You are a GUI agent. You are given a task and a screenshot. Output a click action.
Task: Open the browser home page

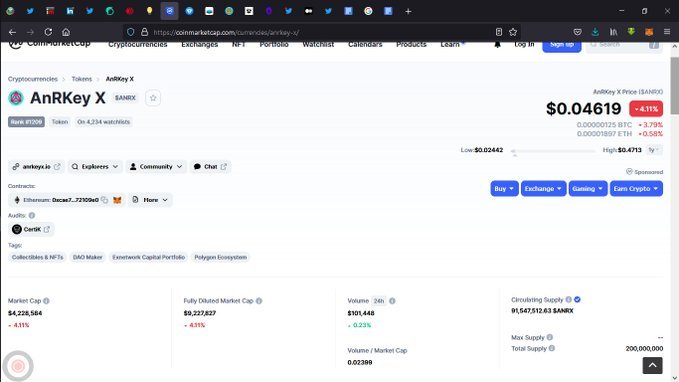point(66,32)
